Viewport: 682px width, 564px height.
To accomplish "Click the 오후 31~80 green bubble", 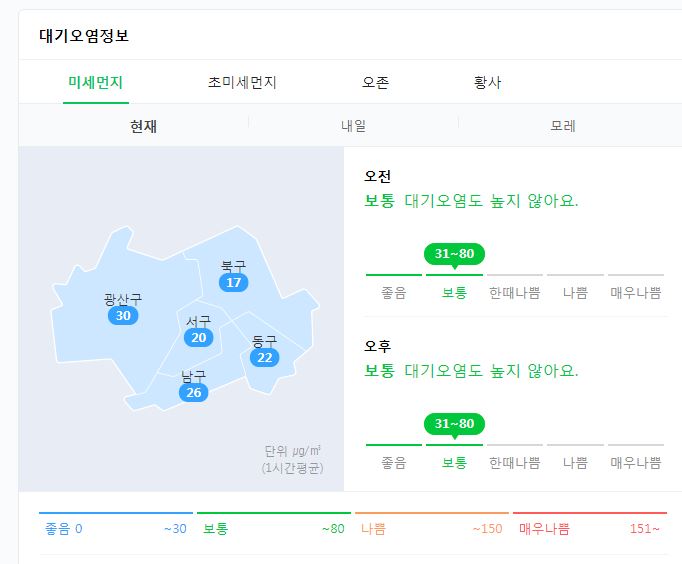I will pos(454,424).
